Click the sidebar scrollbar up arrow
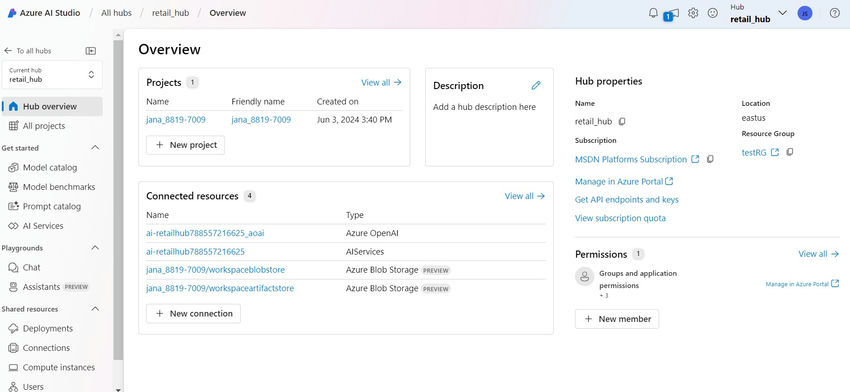Screen dimensions: 850x392 pyautogui.click(x=118, y=35)
